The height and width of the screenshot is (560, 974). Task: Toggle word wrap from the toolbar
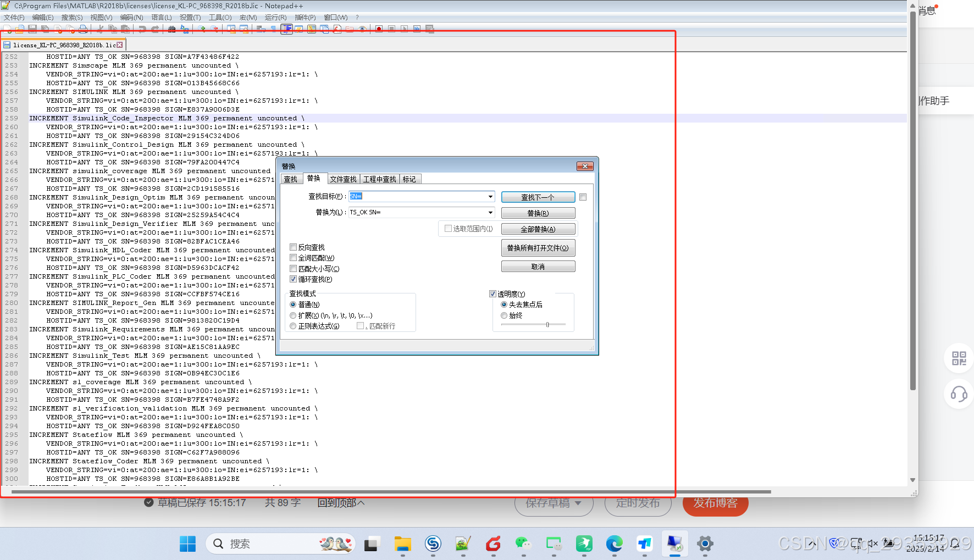261,29
